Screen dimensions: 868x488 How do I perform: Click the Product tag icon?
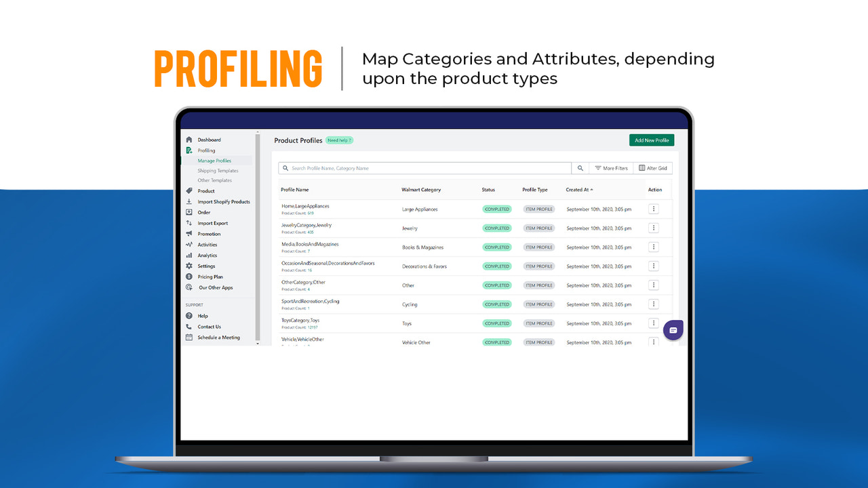point(190,191)
